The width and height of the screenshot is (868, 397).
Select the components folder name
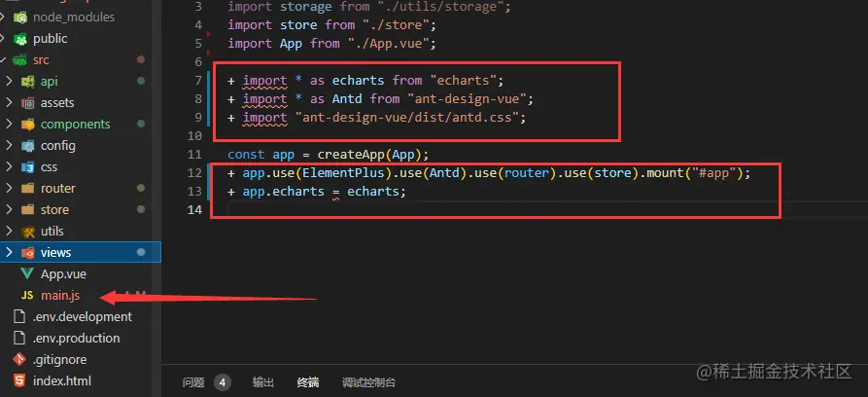pos(75,125)
